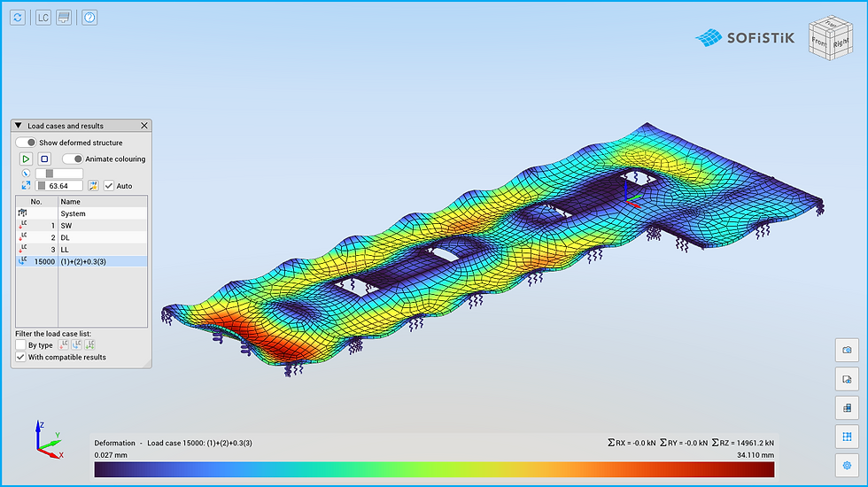
Task: Select load case SW
Action: tap(81, 225)
